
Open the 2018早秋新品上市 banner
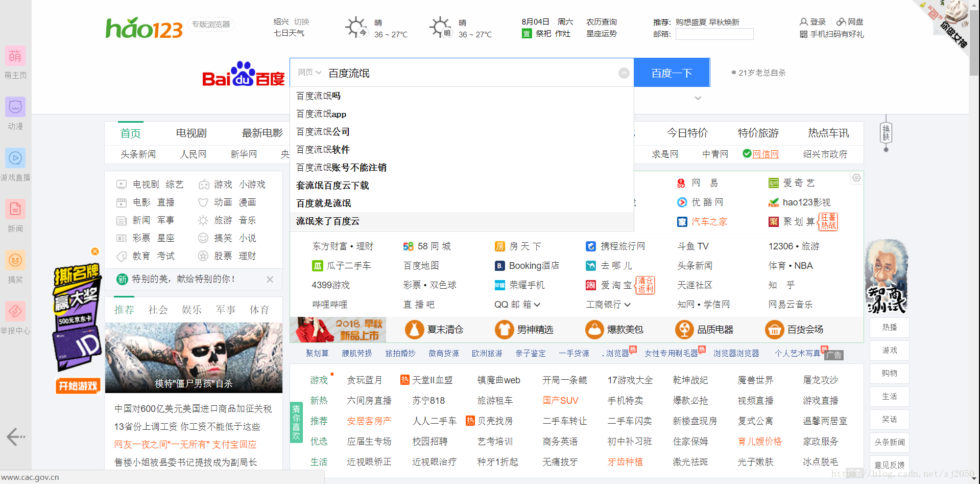point(338,330)
